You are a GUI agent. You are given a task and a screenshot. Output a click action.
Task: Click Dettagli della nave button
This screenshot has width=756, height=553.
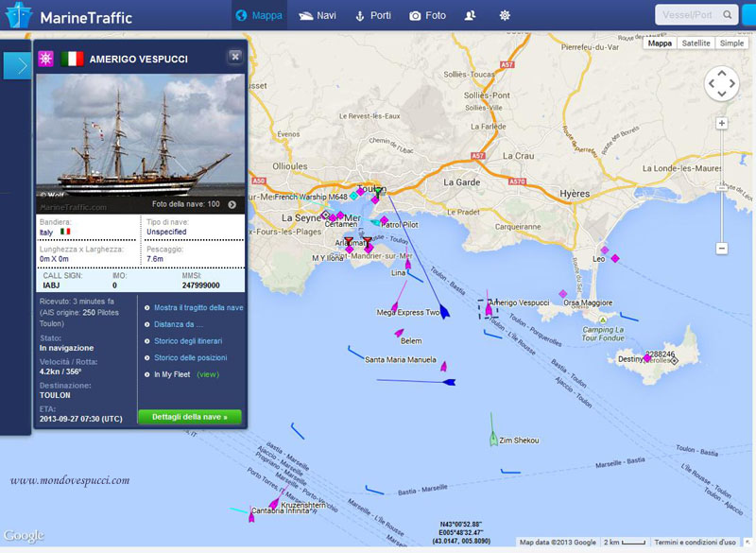(190, 417)
